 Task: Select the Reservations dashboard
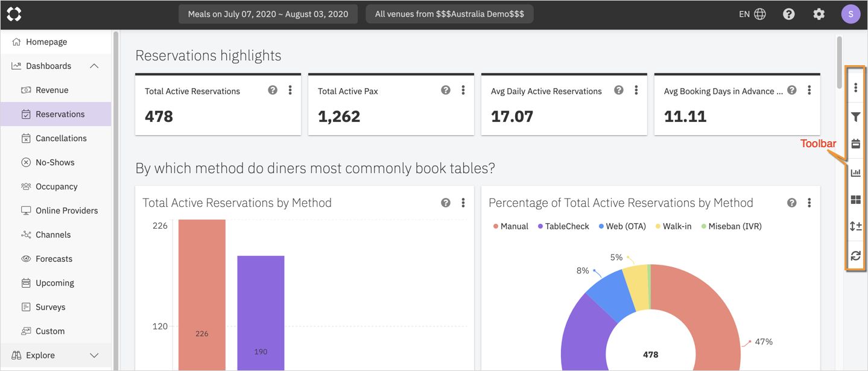[x=55, y=114]
